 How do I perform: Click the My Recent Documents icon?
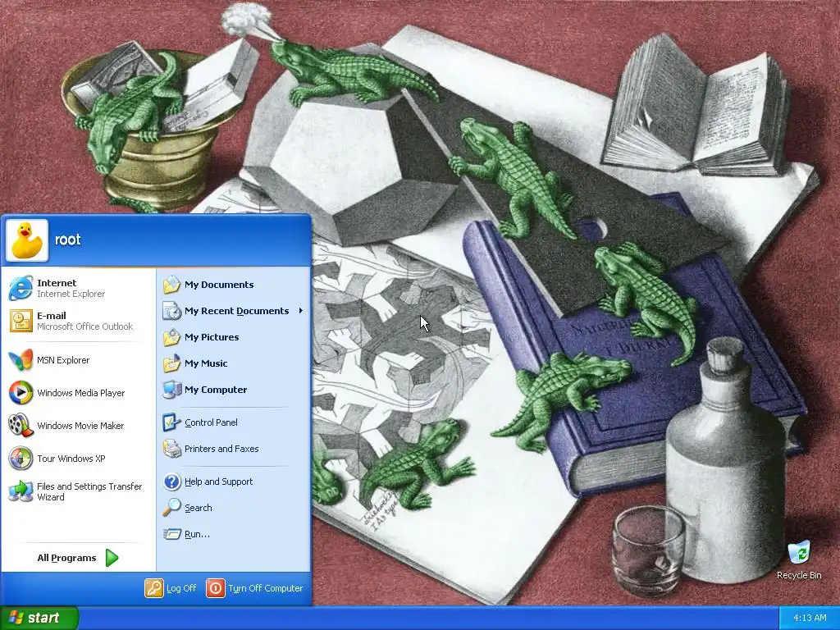pos(172,311)
